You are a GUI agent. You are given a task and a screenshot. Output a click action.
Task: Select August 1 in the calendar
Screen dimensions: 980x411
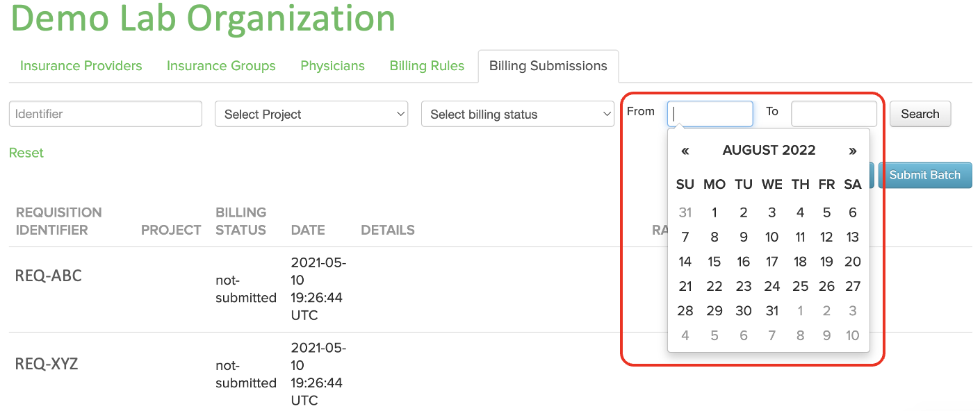pos(714,212)
